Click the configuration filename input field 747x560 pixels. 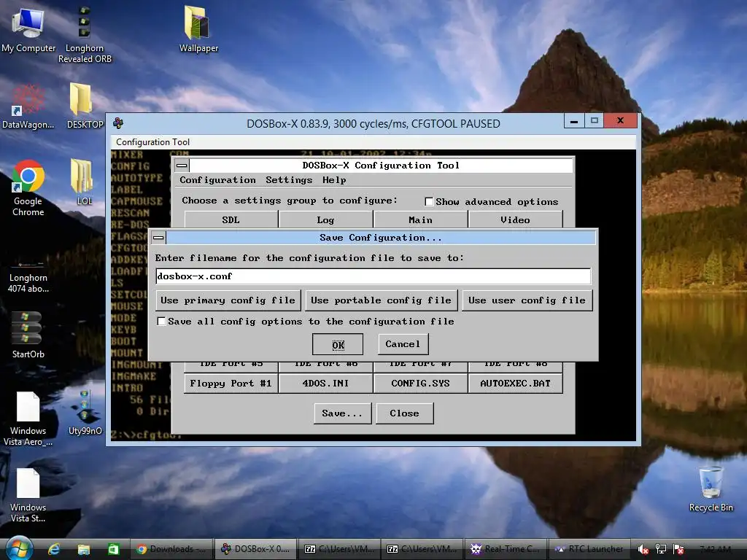tap(373, 276)
